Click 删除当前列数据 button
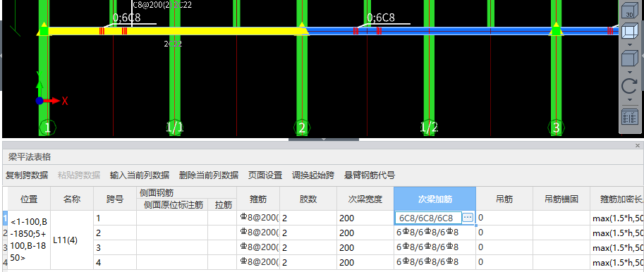This screenshot has height=272, width=644. click(209, 175)
